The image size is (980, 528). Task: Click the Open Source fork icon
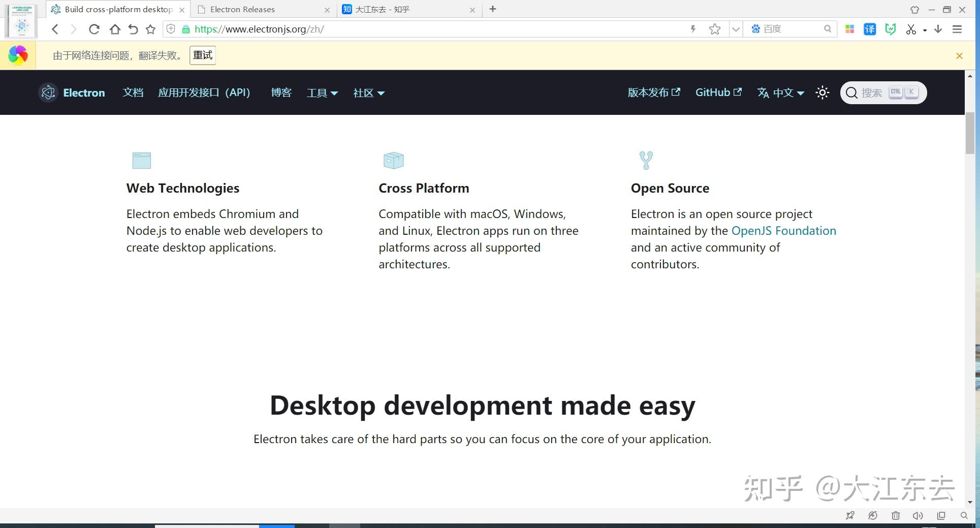click(x=646, y=160)
